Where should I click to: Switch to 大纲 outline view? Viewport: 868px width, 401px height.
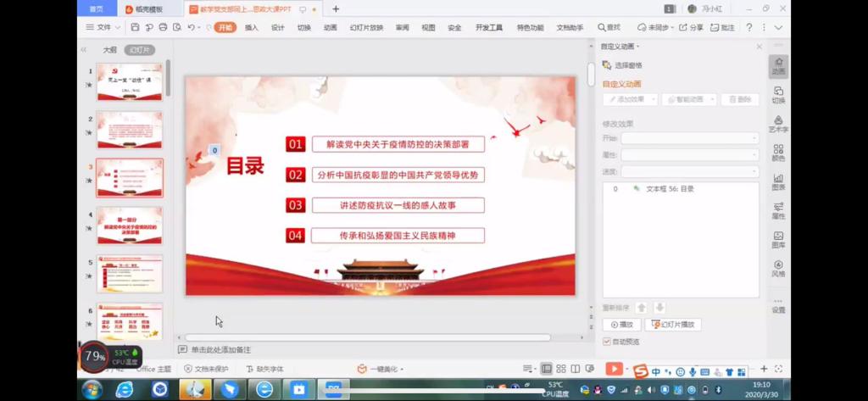pos(109,50)
